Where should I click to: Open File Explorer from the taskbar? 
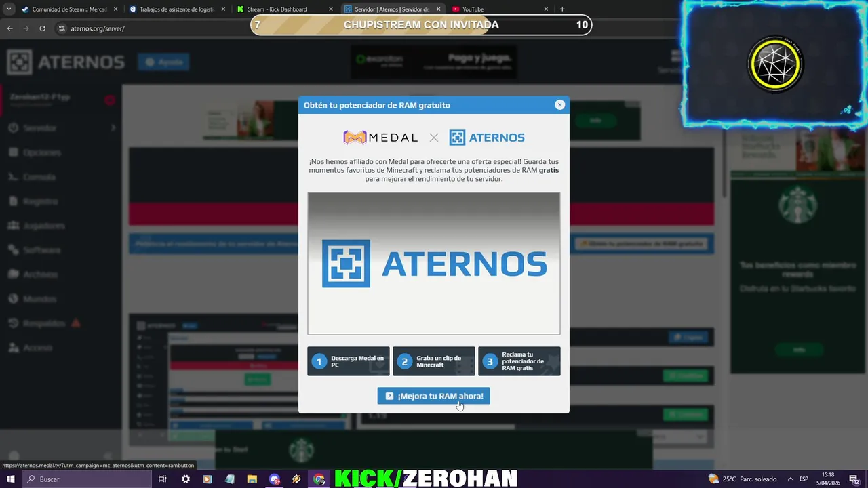pyautogui.click(x=252, y=479)
